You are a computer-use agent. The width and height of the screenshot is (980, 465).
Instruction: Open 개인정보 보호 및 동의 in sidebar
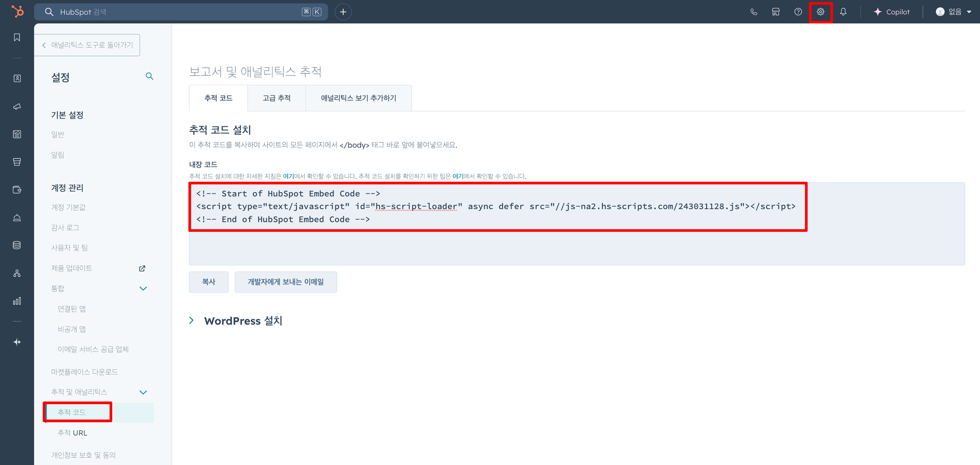tap(83, 455)
